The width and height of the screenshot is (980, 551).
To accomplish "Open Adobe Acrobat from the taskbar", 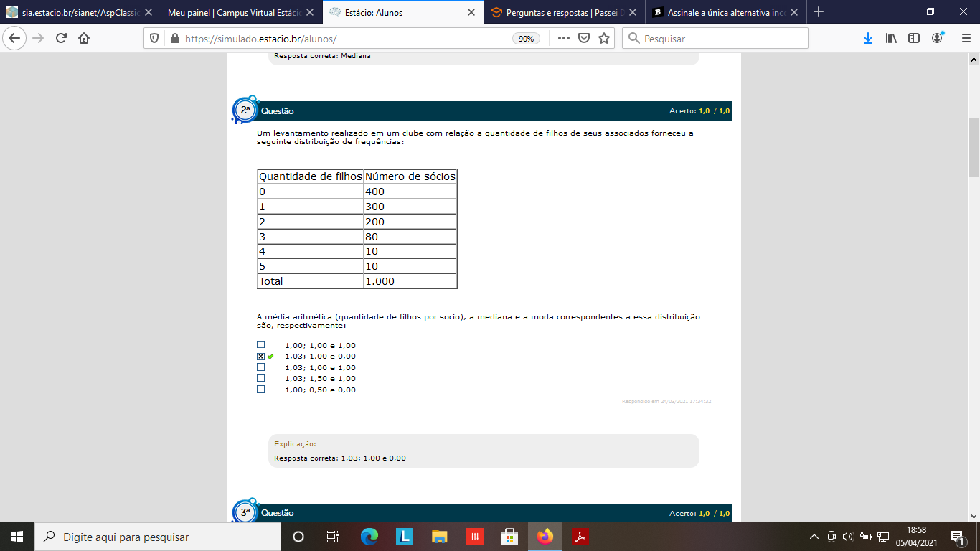I will point(580,537).
